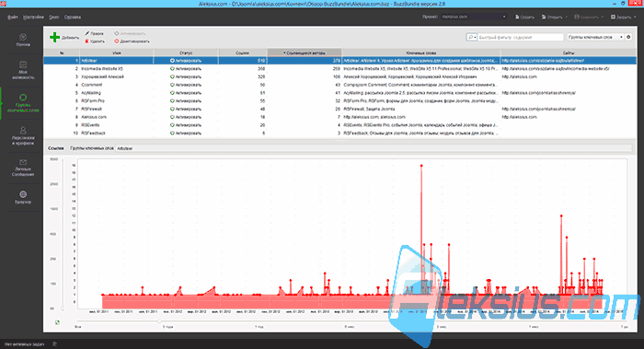644x349 pixels.
Task: Click the green plus Добавить button
Action: click(64, 37)
